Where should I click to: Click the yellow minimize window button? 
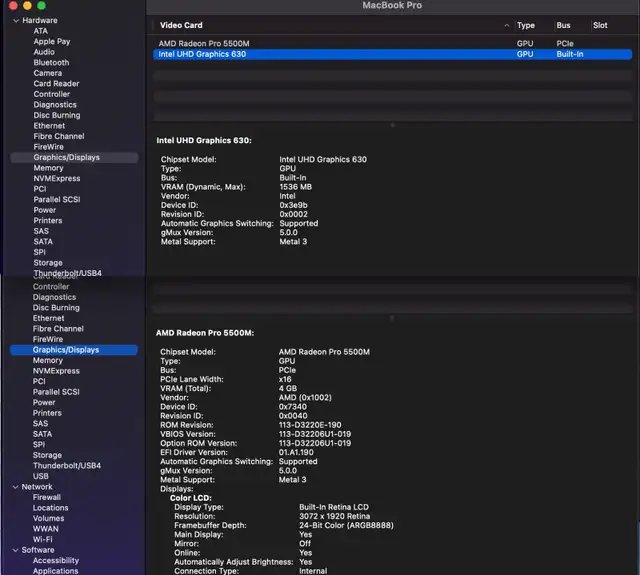pyautogui.click(x=27, y=5)
